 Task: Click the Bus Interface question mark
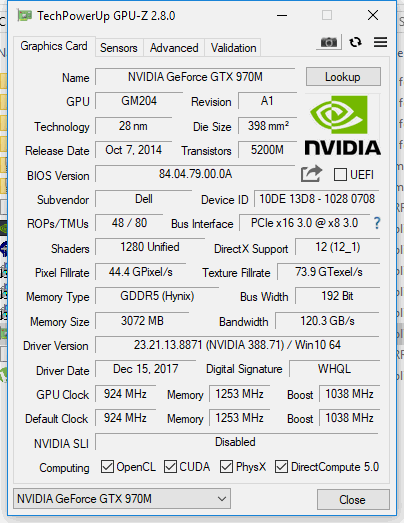[377, 223]
